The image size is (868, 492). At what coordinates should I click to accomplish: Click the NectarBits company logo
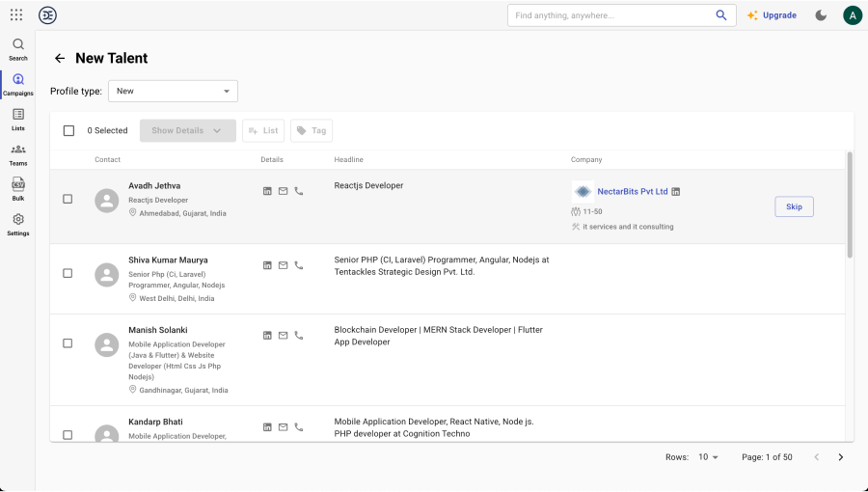583,191
